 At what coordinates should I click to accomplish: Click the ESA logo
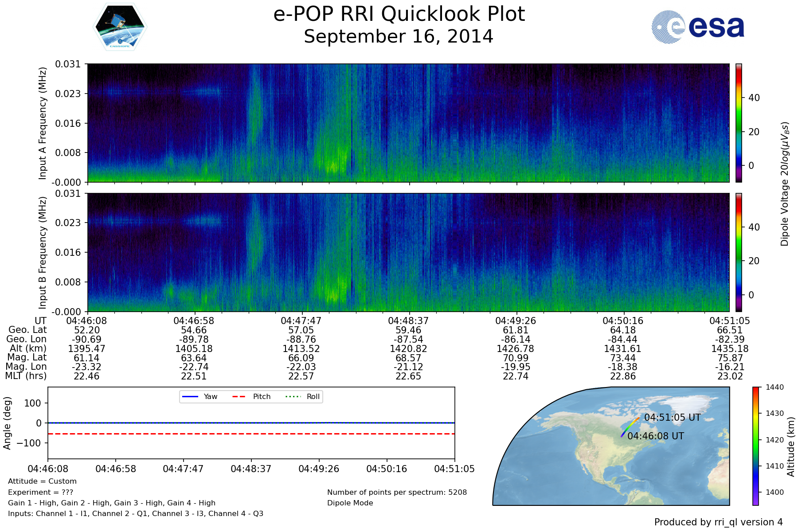click(x=698, y=27)
